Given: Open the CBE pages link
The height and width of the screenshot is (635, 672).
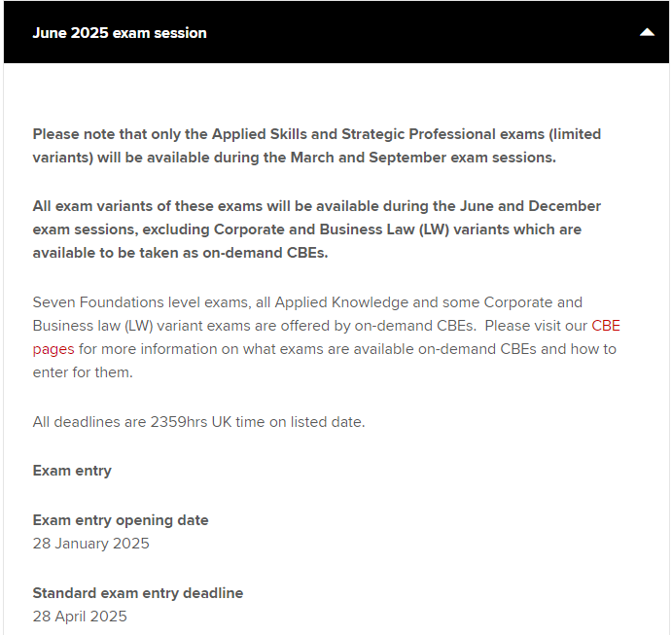Looking at the screenshot, I should point(605,326).
